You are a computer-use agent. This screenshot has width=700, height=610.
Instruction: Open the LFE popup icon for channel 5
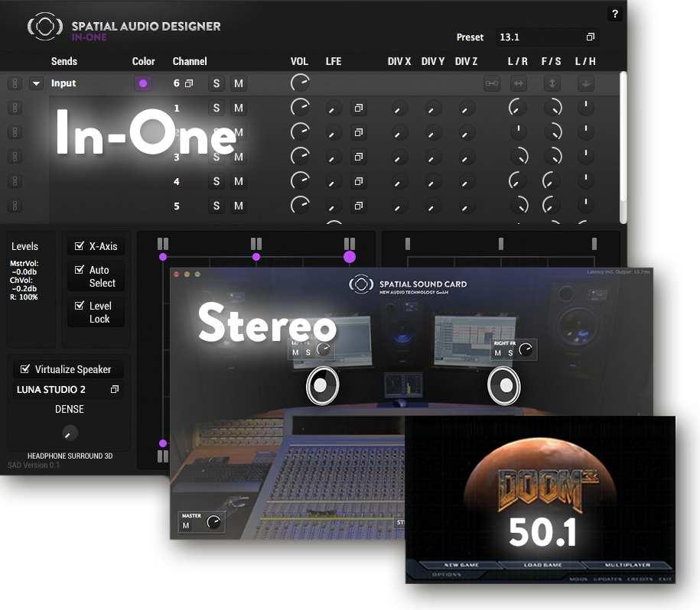[x=359, y=206]
